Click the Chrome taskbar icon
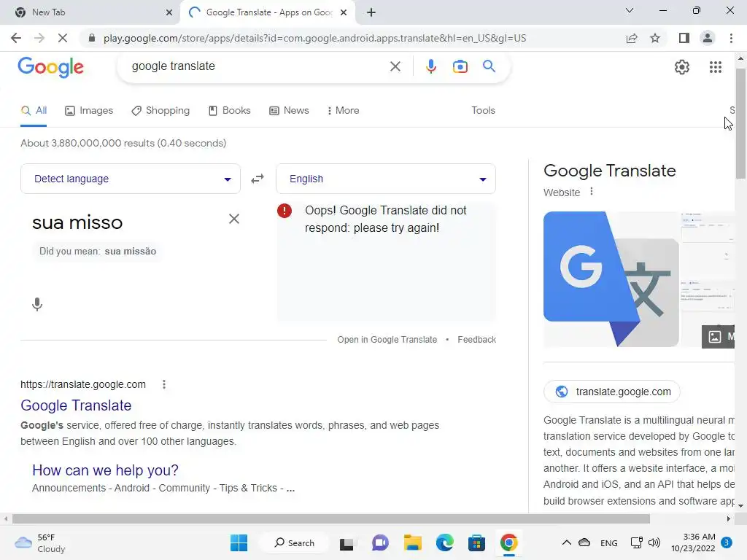 point(508,542)
